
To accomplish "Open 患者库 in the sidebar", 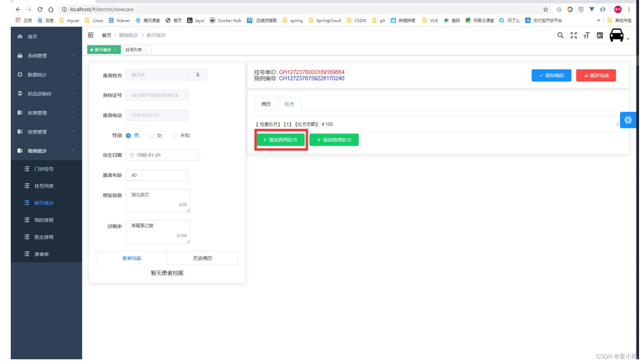I will (46, 254).
